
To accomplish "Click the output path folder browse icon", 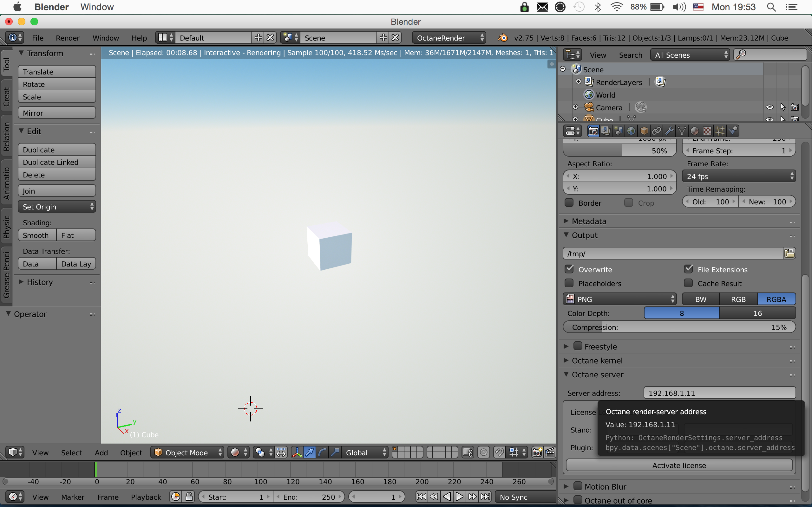I will 789,253.
